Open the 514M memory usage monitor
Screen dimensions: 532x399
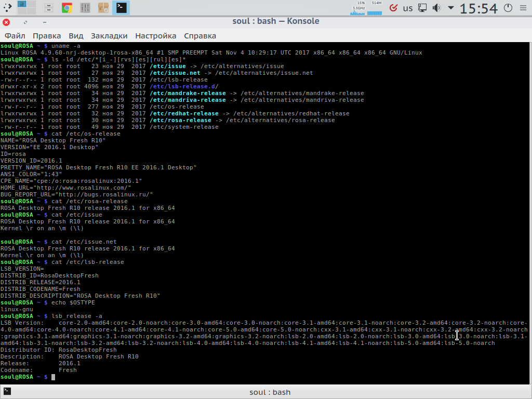coord(375,8)
